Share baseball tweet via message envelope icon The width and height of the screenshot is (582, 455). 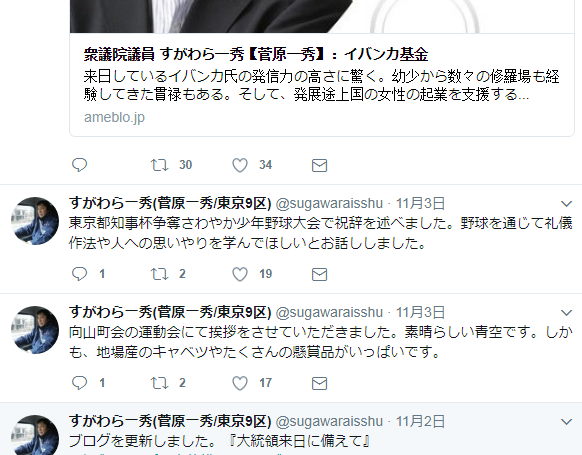(319, 274)
